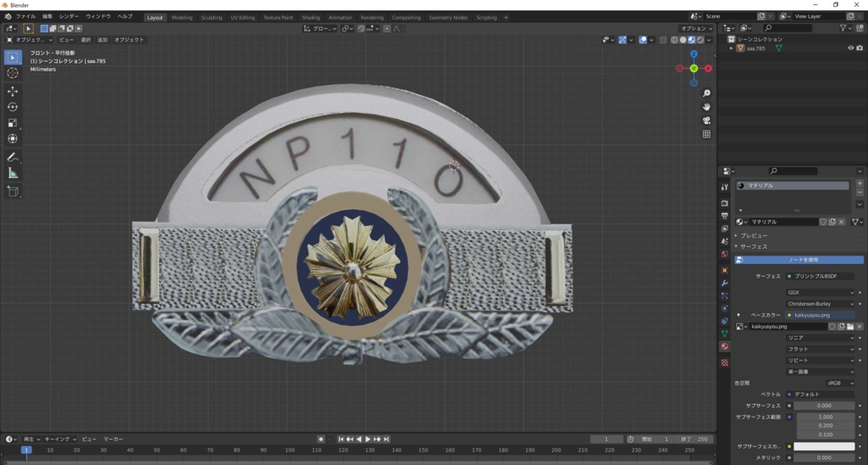Open the Physics properties tab
The image size is (868, 465).
[x=725, y=308]
